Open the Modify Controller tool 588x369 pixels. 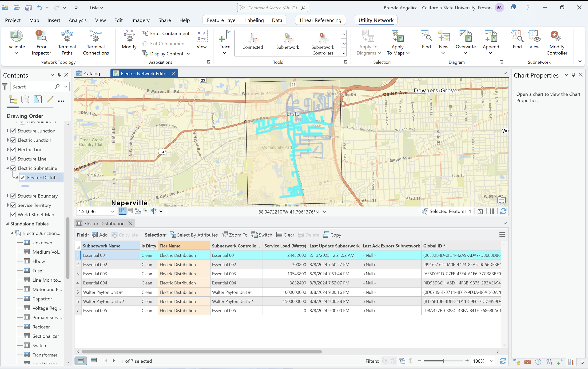point(557,43)
